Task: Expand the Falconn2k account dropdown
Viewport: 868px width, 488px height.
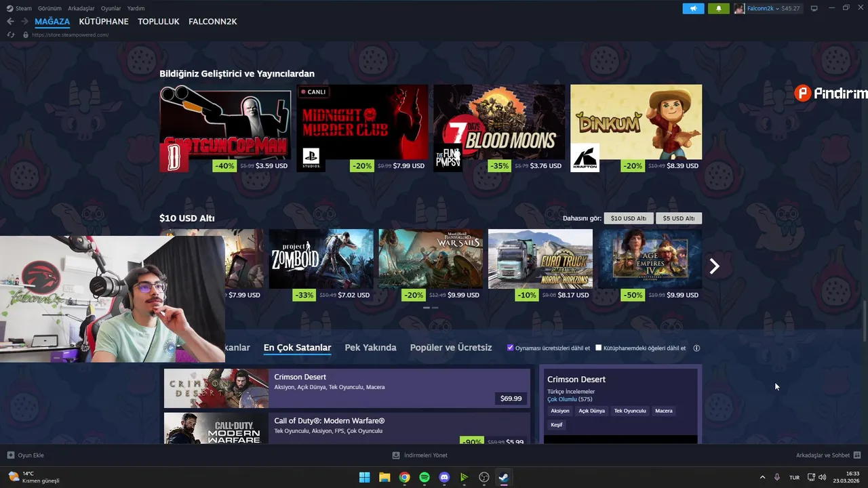Action: pyautogui.click(x=778, y=9)
